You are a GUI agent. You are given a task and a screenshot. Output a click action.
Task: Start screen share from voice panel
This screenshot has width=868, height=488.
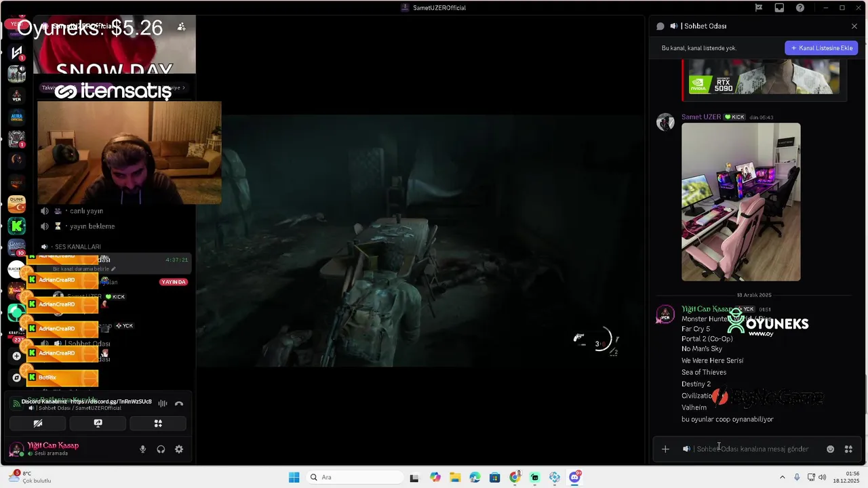click(x=98, y=423)
